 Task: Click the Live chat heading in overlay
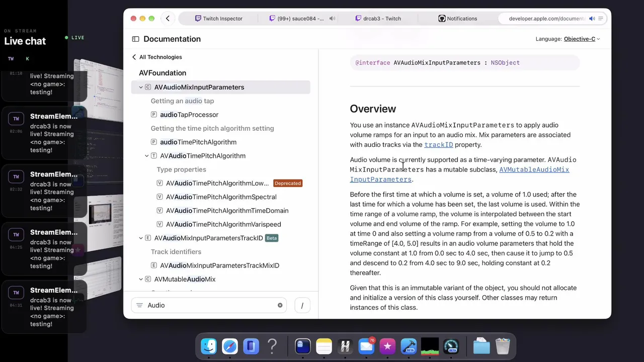pos(25,41)
